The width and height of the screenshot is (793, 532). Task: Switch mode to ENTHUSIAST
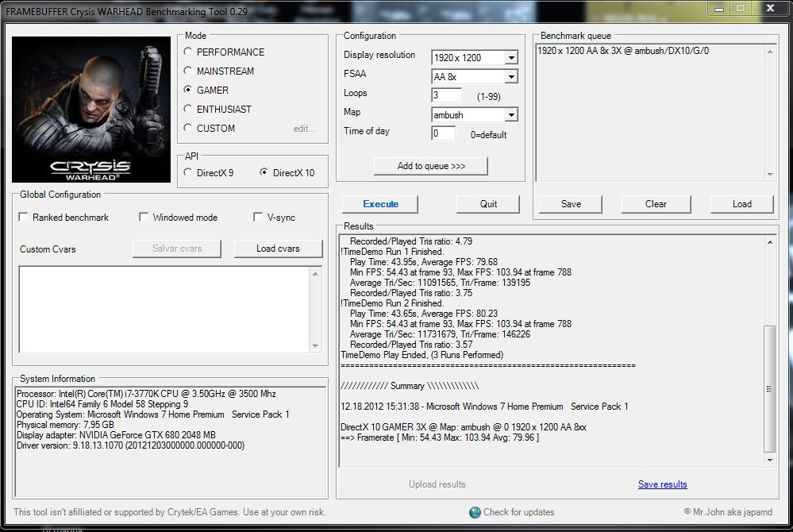pos(187,109)
